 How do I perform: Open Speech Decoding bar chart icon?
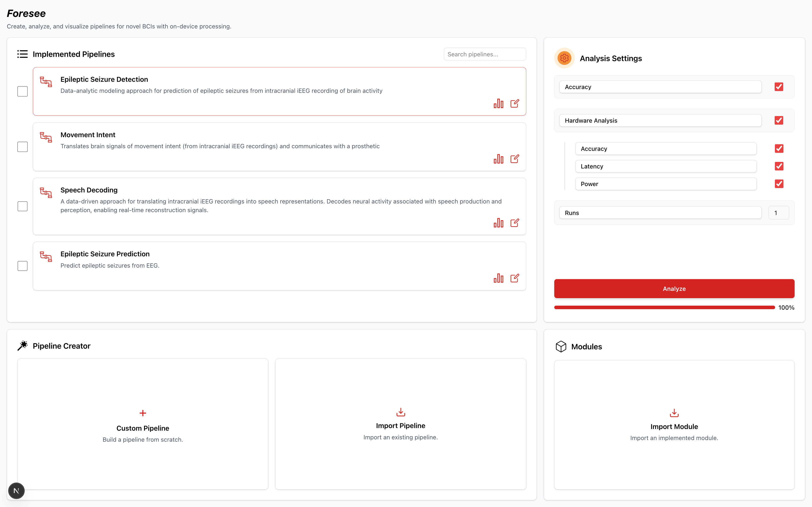(x=498, y=223)
